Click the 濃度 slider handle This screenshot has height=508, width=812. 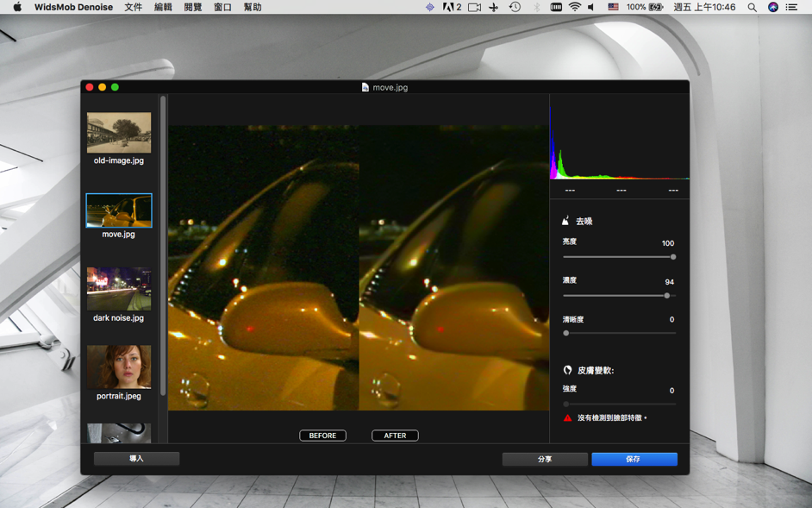(x=667, y=296)
